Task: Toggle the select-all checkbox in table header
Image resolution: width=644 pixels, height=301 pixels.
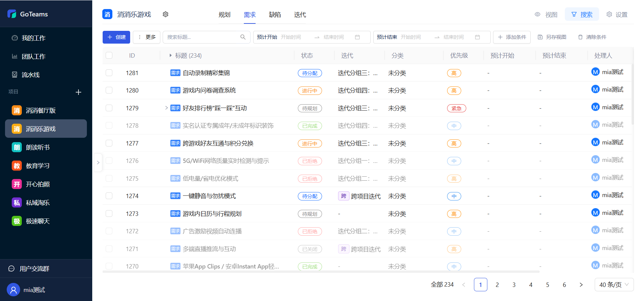Action: pos(109,55)
